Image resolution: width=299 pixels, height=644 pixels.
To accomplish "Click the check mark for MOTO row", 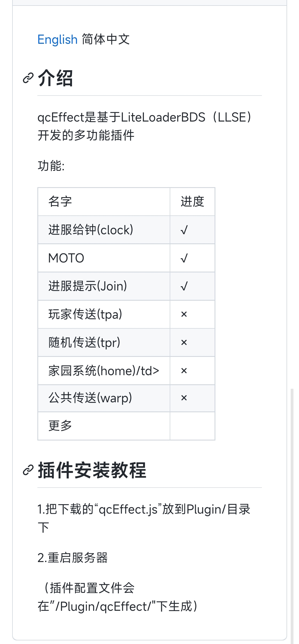I will pos(184,258).
